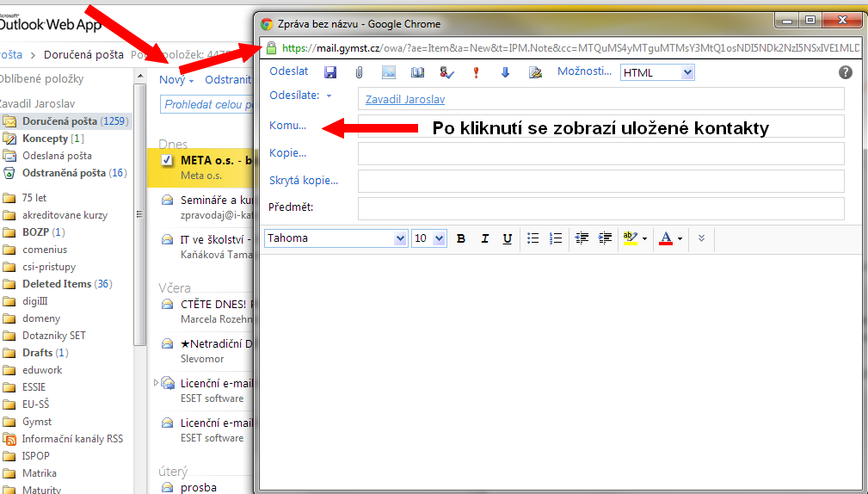Insert signature with the pencil-paper icon
This screenshot has width=868, height=494.
tap(535, 72)
